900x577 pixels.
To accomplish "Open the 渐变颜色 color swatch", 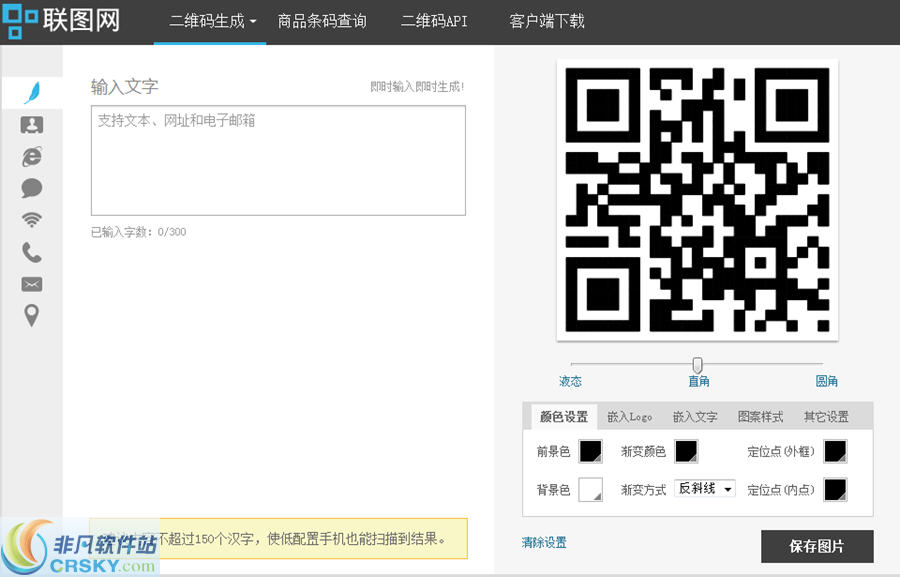I will click(x=686, y=451).
